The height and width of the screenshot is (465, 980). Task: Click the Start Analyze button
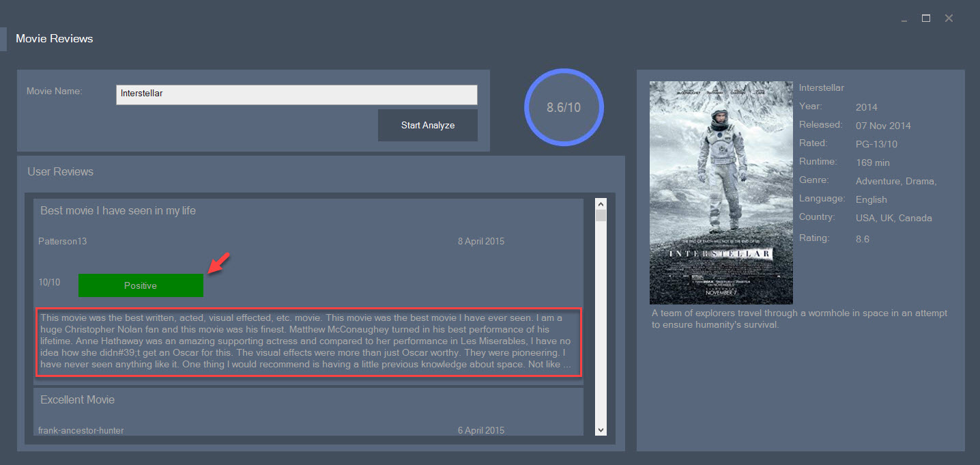click(428, 125)
